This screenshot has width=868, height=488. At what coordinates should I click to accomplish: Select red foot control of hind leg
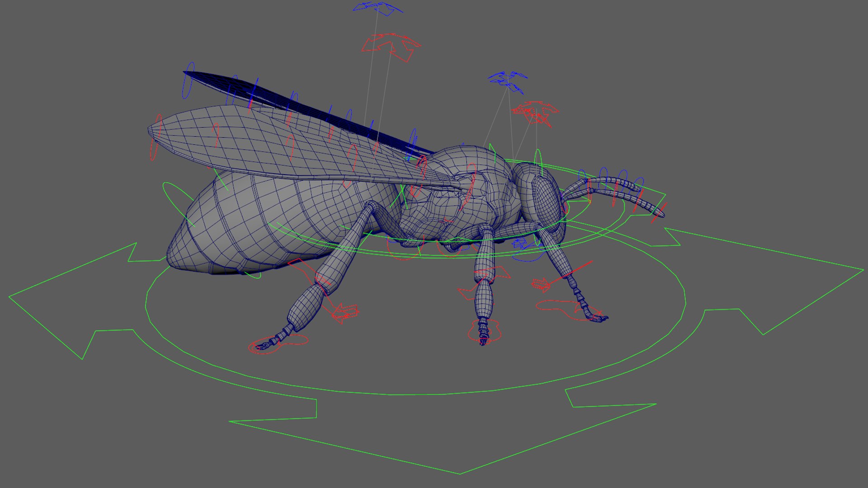[278, 344]
